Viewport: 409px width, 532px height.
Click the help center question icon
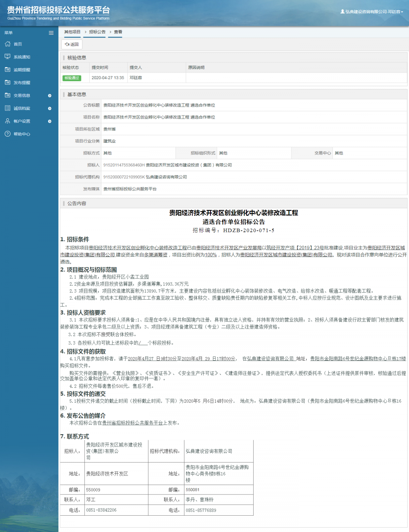coord(7,134)
